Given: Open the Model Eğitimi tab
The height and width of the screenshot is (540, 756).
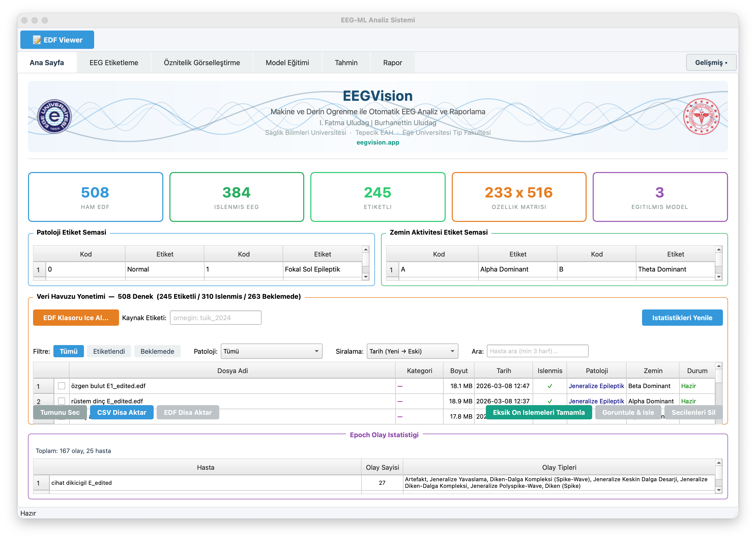Looking at the screenshot, I should click(287, 62).
